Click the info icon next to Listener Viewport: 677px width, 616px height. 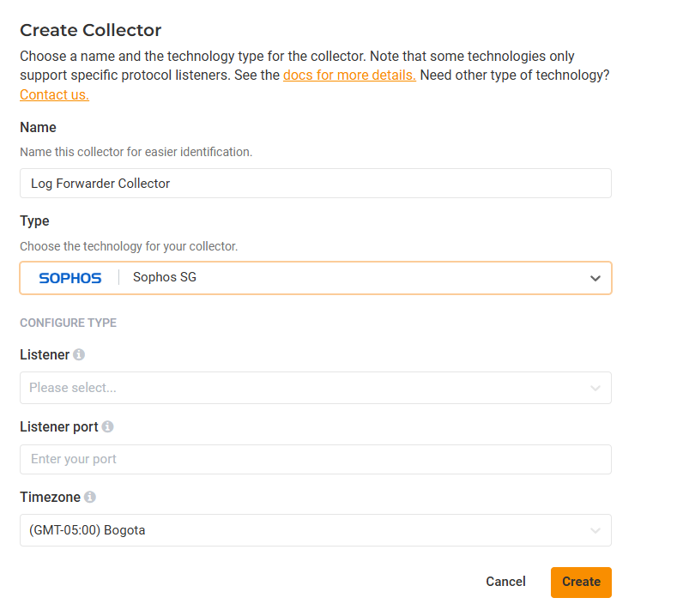click(x=79, y=354)
